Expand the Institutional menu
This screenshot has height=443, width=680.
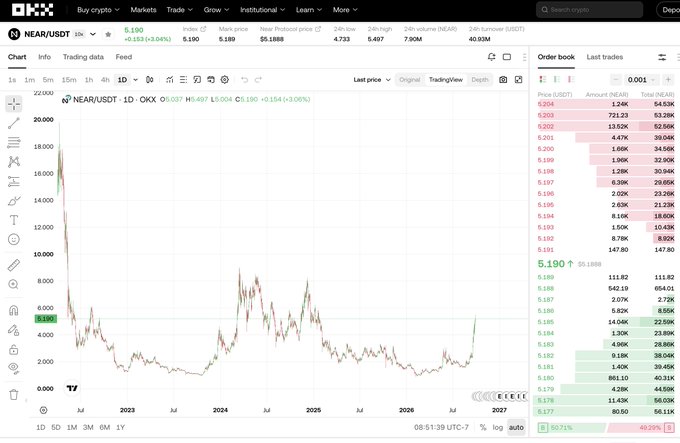point(262,10)
